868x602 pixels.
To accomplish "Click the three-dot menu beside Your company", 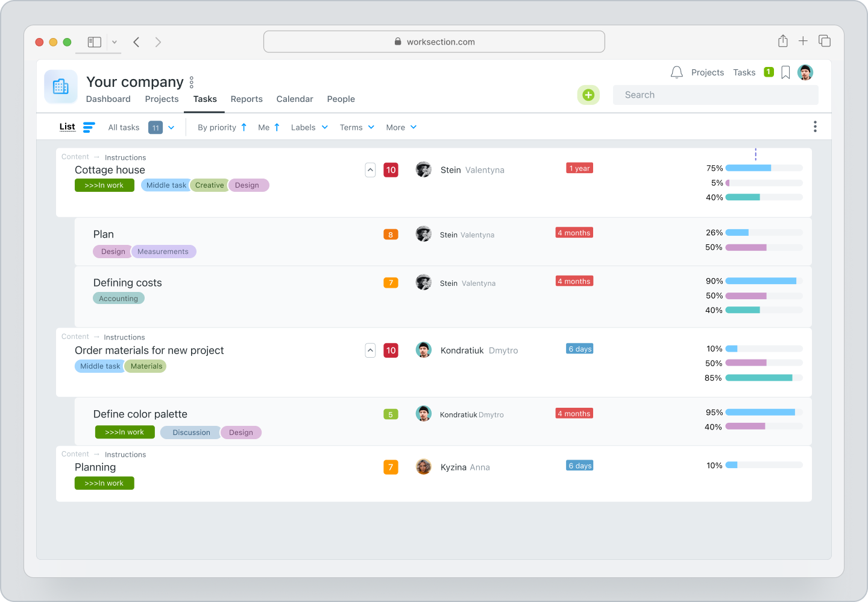I will pos(191,81).
